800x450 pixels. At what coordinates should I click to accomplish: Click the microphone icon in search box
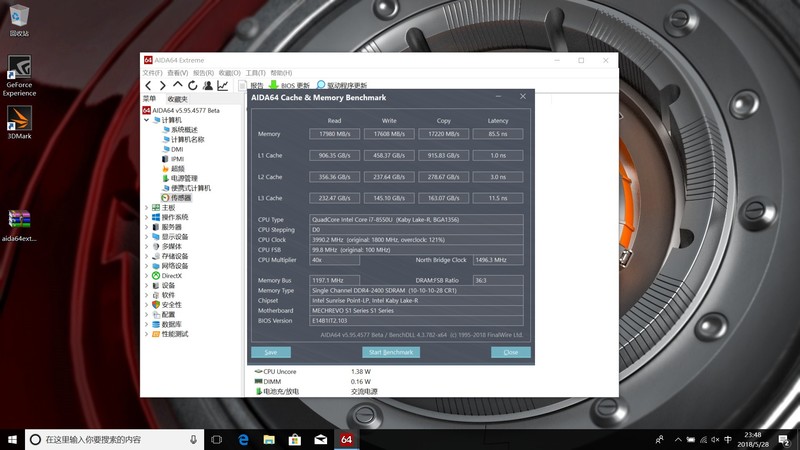click(x=193, y=439)
